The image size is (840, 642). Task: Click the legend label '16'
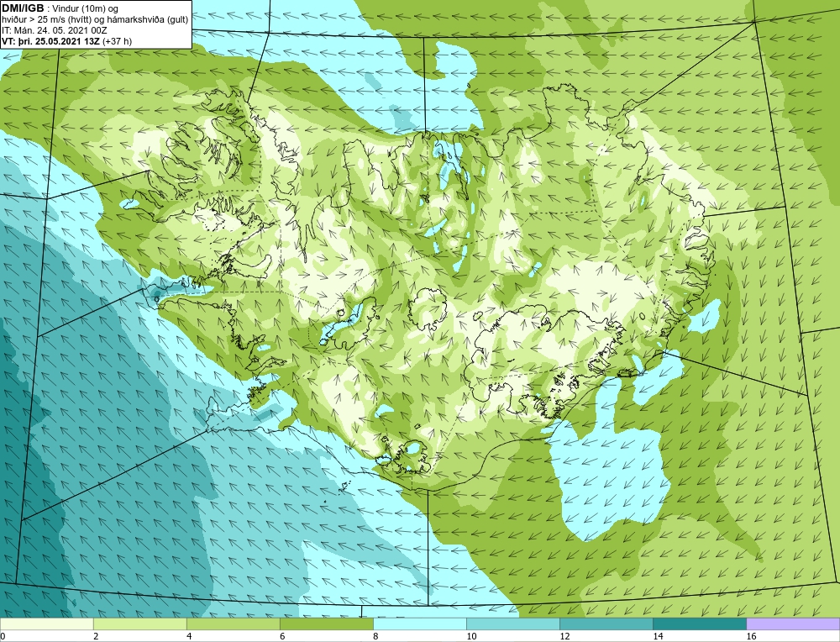tap(750, 636)
